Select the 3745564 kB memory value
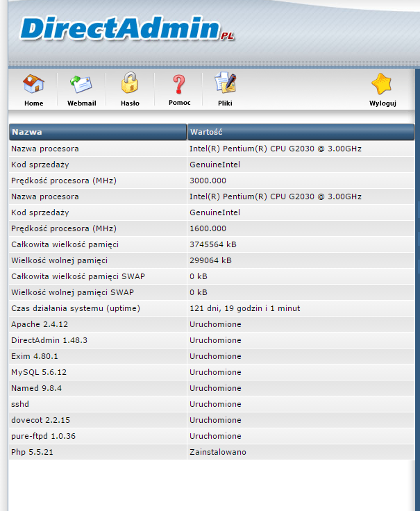420x511 pixels. point(213,244)
